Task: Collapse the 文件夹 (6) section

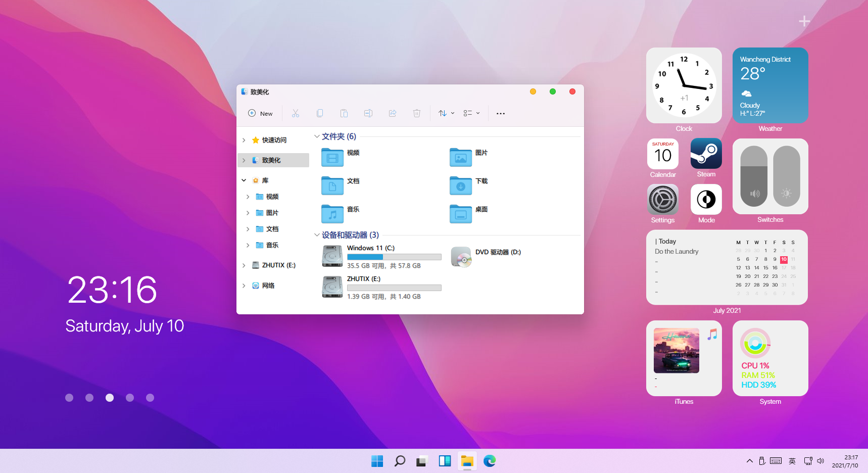Action: [317, 136]
